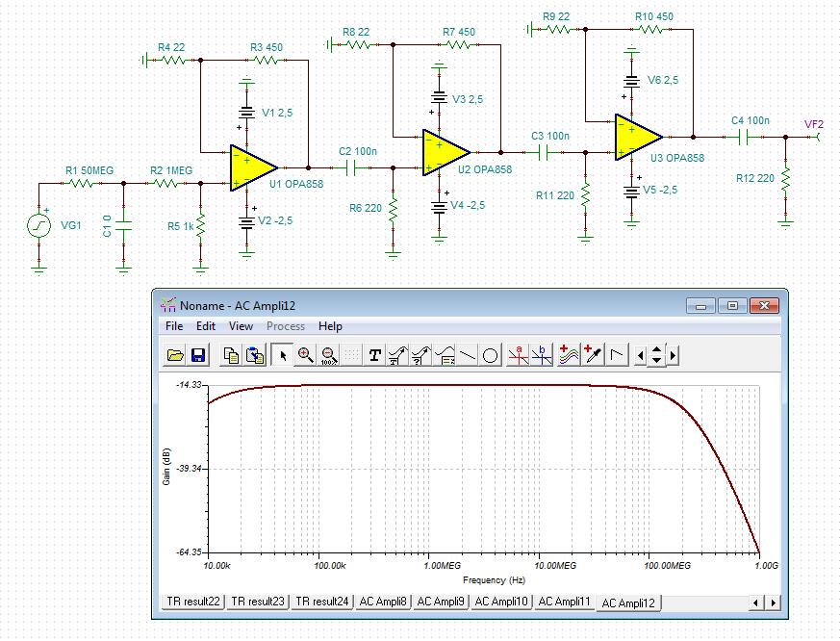Switch to the TR result22 tab
The width and height of the screenshot is (840, 641).
pos(192,602)
